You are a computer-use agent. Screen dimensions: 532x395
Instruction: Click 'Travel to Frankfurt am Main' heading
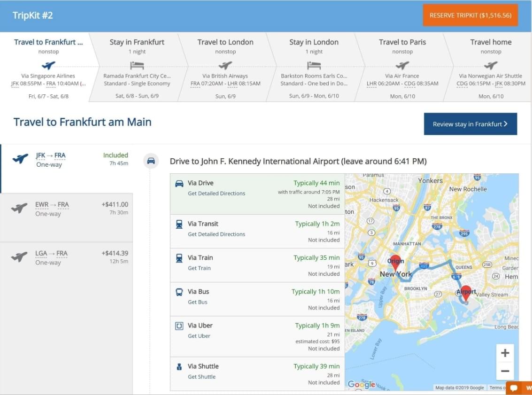coord(83,122)
